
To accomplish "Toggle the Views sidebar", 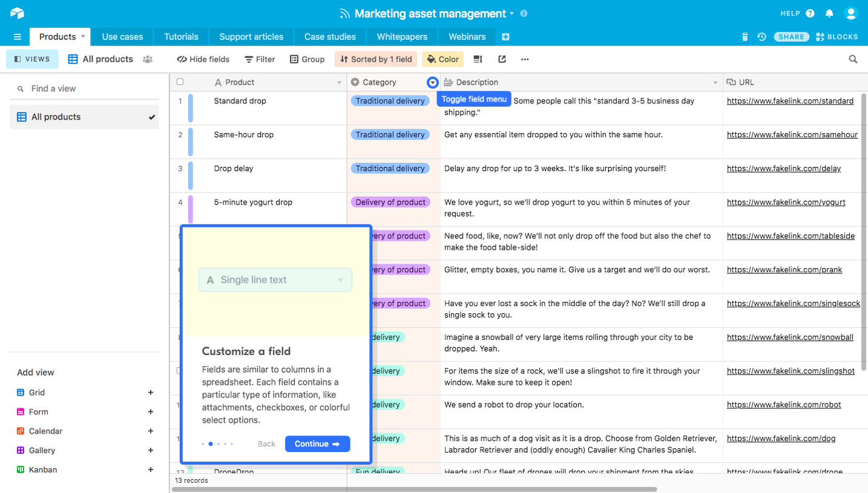I will [32, 59].
